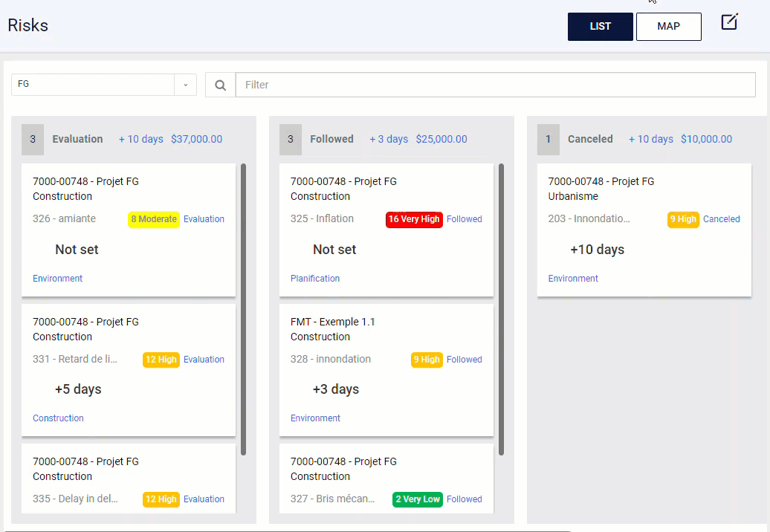This screenshot has width=770, height=532.
Task: Open the FMT - Exemple 1.1 card title
Action: (x=332, y=322)
